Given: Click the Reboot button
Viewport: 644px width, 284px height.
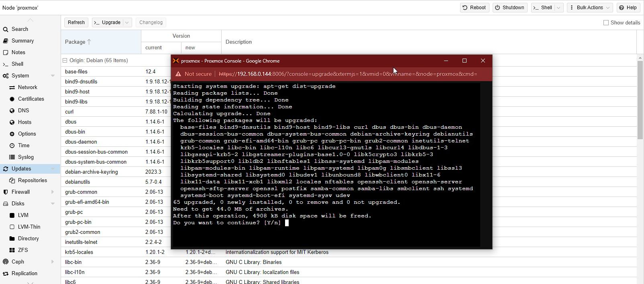Looking at the screenshot, I should coord(474,8).
